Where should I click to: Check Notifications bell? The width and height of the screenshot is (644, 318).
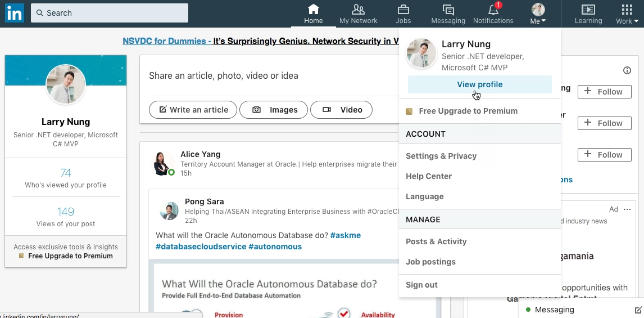[493, 14]
